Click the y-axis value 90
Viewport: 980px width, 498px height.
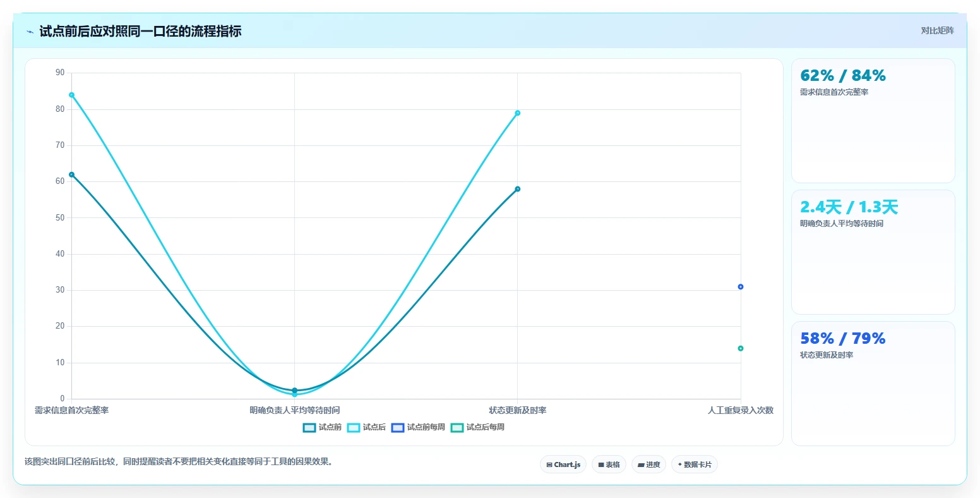click(60, 73)
